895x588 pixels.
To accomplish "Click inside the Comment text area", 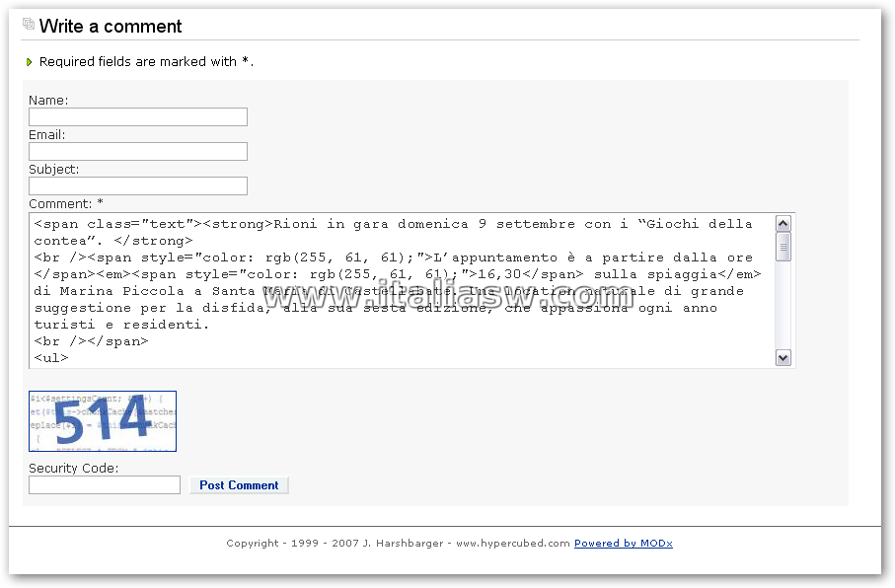I will (x=403, y=291).
